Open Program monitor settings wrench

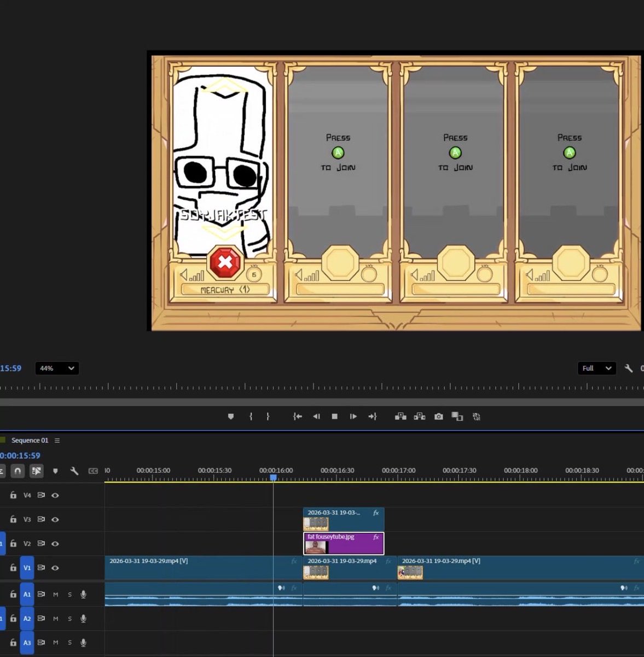click(x=629, y=368)
